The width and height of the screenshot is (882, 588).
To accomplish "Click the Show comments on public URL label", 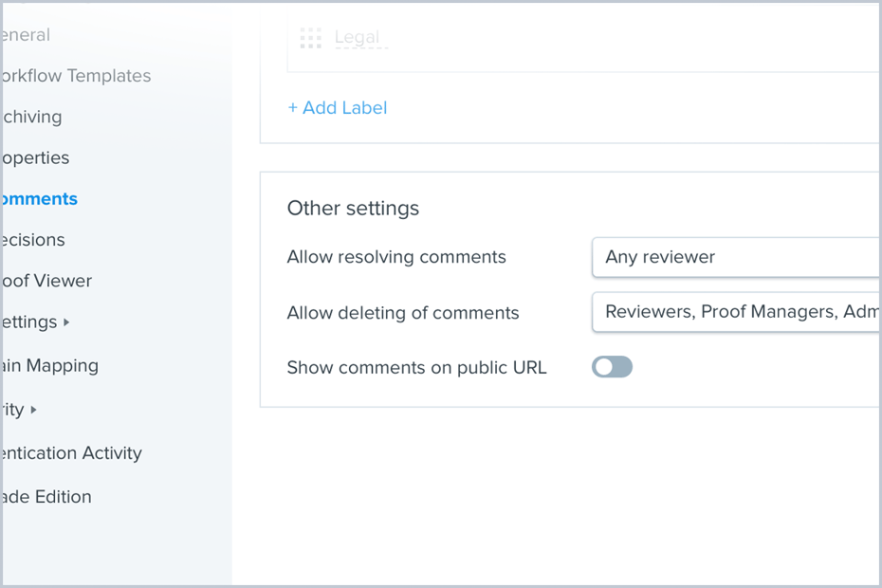I will (x=416, y=367).
